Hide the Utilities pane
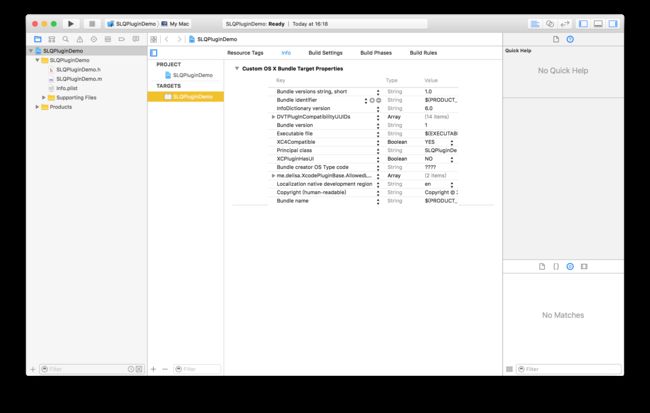This screenshot has width=650, height=413. (x=613, y=24)
